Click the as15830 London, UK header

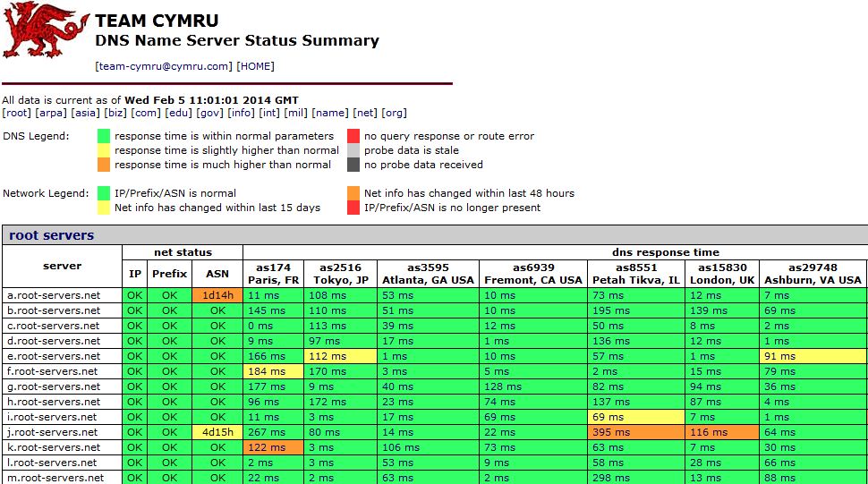722,274
